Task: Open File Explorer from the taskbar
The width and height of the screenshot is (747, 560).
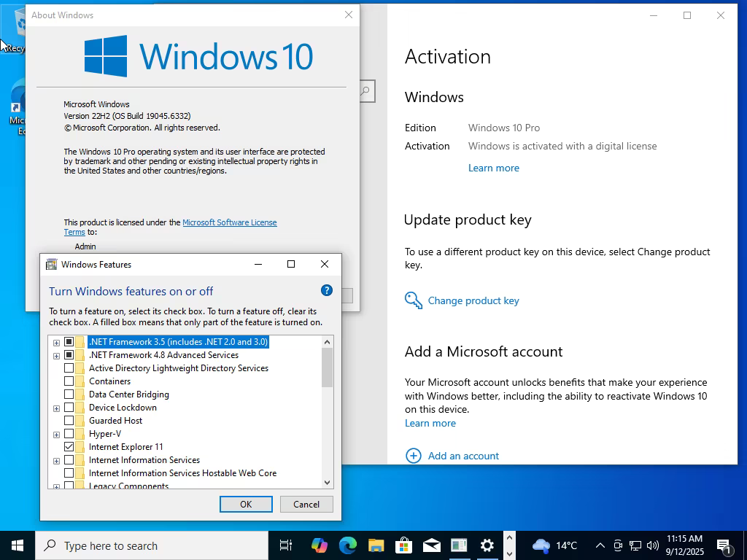Action: [376, 545]
